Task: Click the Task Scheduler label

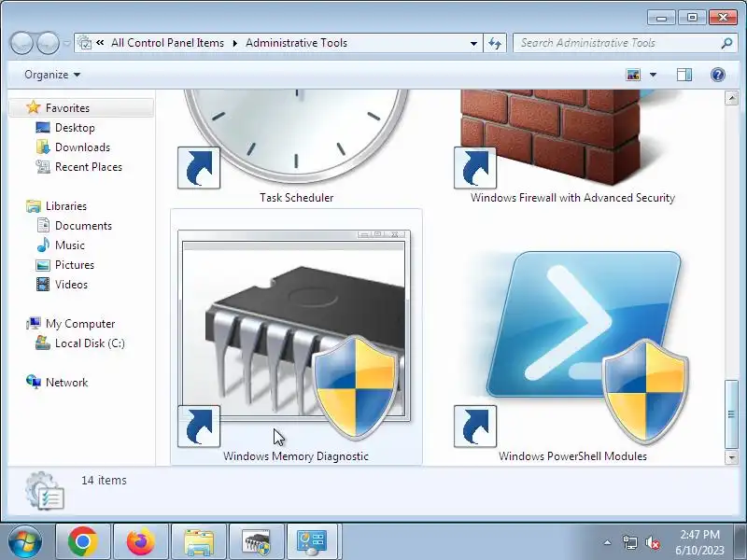Action: (296, 198)
